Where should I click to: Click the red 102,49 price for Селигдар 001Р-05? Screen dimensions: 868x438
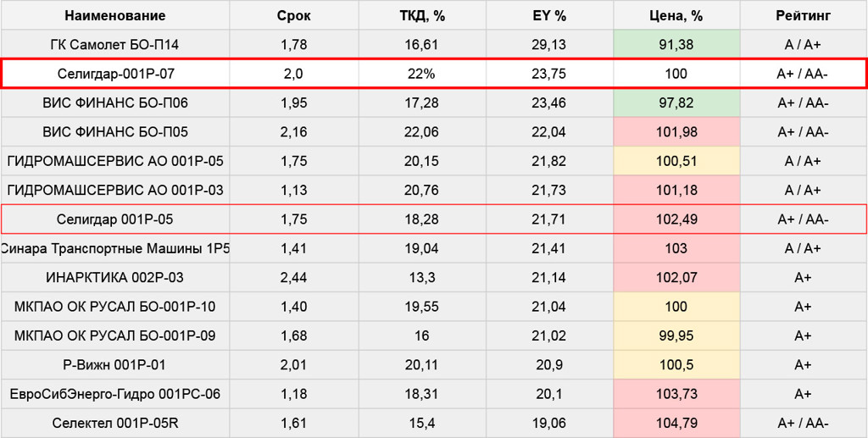coord(676,219)
